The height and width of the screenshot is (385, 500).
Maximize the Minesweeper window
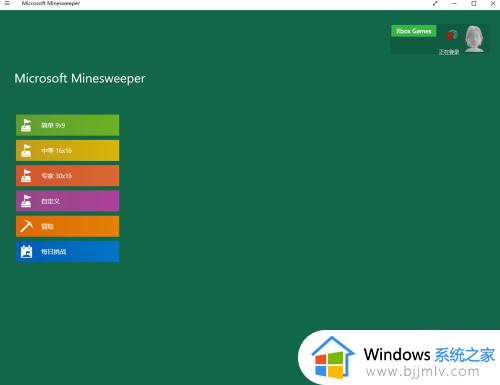(x=474, y=3)
